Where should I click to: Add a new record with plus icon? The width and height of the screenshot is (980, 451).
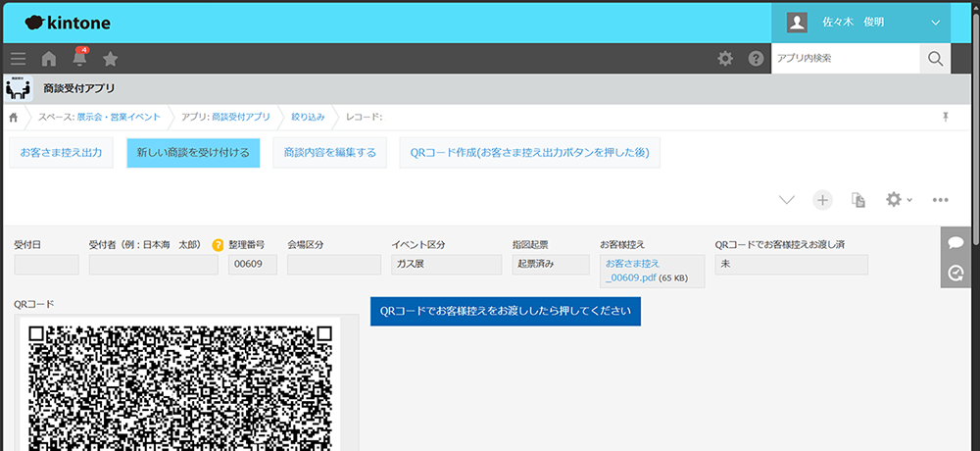822,200
